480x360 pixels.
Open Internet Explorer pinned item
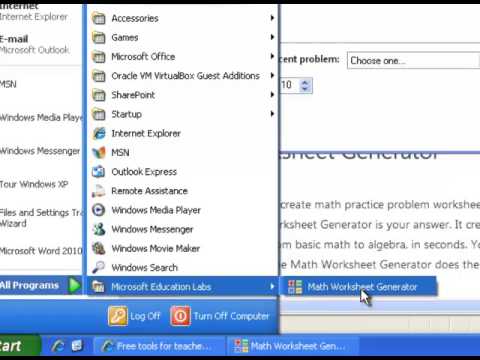pyautogui.click(x=41, y=12)
